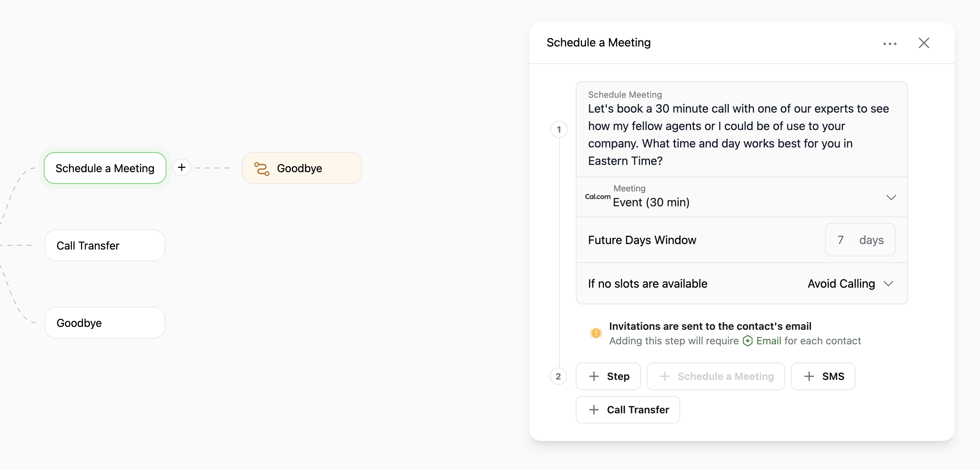Close the Schedule a Meeting panel

tap(924, 43)
